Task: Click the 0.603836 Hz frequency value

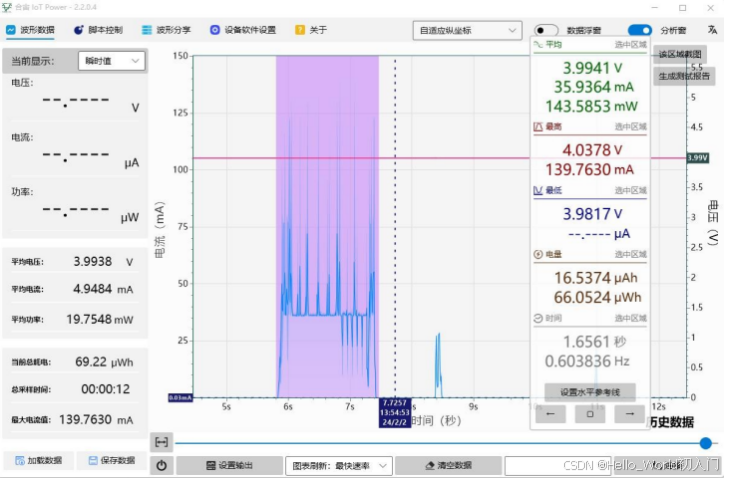Action: (587, 361)
